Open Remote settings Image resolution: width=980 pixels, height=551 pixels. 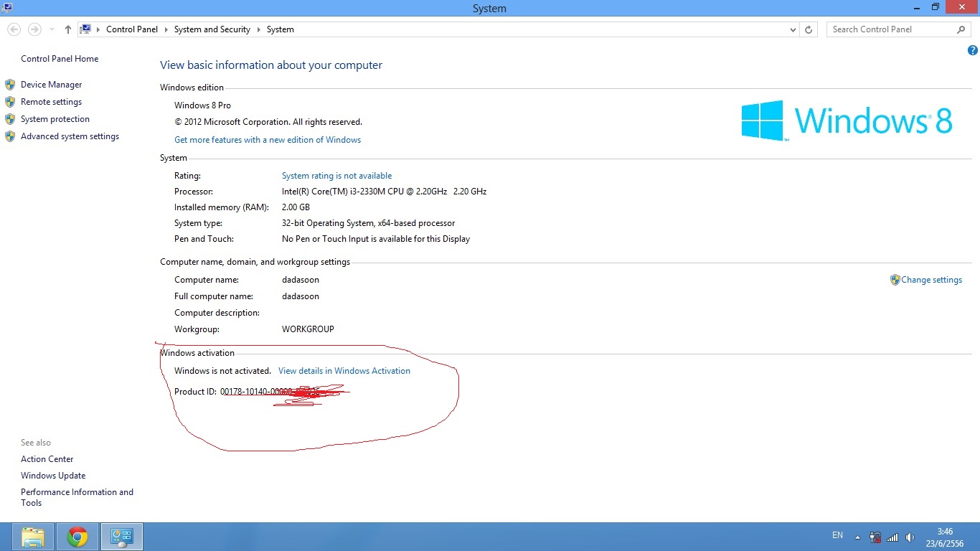click(x=51, y=102)
